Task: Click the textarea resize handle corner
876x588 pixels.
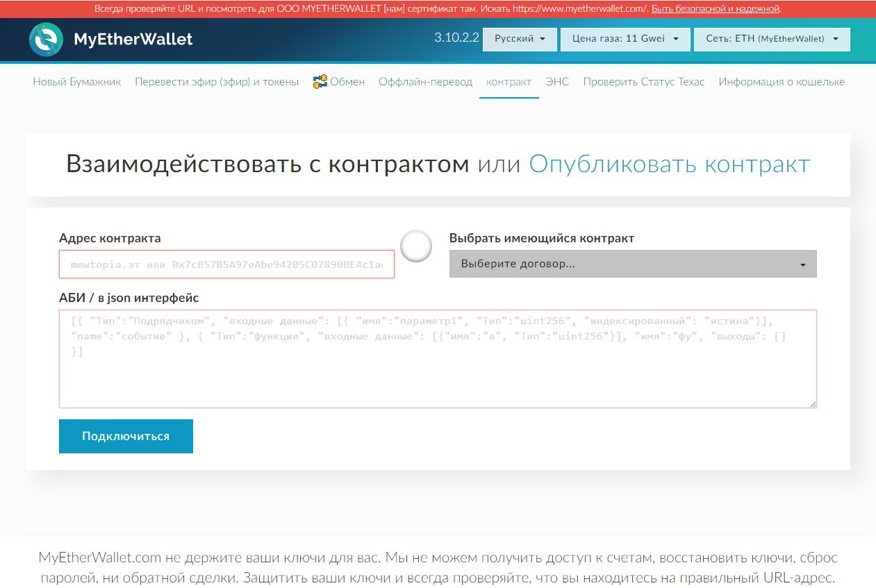Action: tap(813, 403)
